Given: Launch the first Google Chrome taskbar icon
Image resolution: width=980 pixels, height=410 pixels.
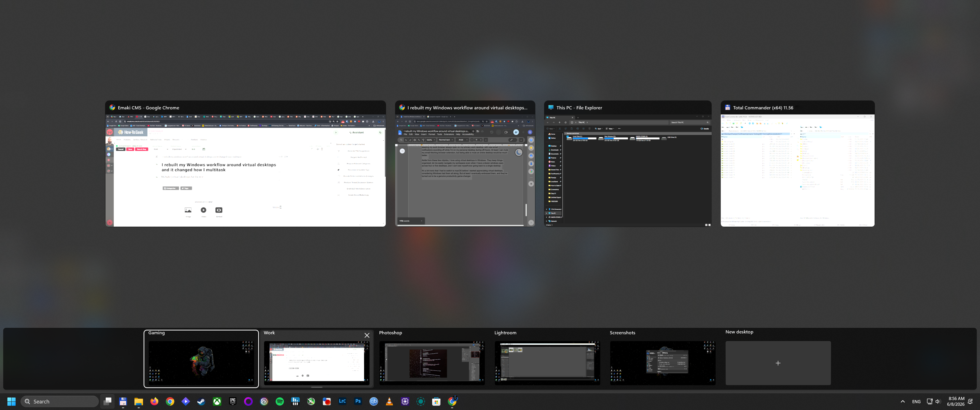Looking at the screenshot, I should pos(170,401).
